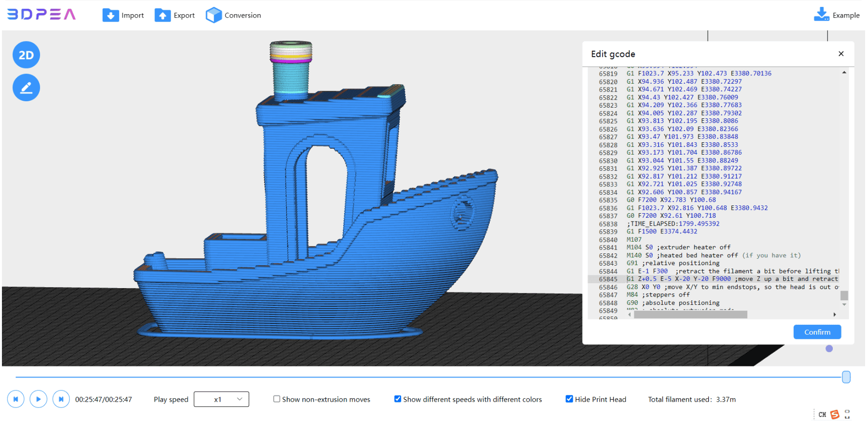The image size is (868, 429).
Task: Uncheck Show different speeds with different colors
Action: coord(398,399)
